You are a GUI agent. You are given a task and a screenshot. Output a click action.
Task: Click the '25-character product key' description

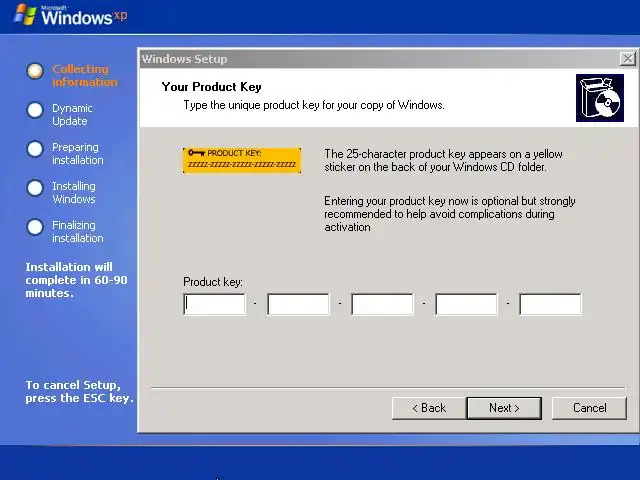(444, 160)
